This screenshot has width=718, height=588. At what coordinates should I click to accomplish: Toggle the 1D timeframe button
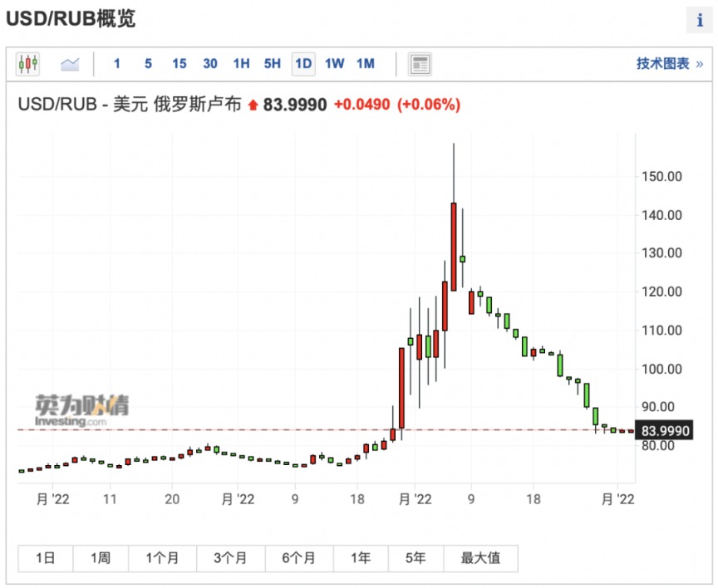tap(302, 63)
